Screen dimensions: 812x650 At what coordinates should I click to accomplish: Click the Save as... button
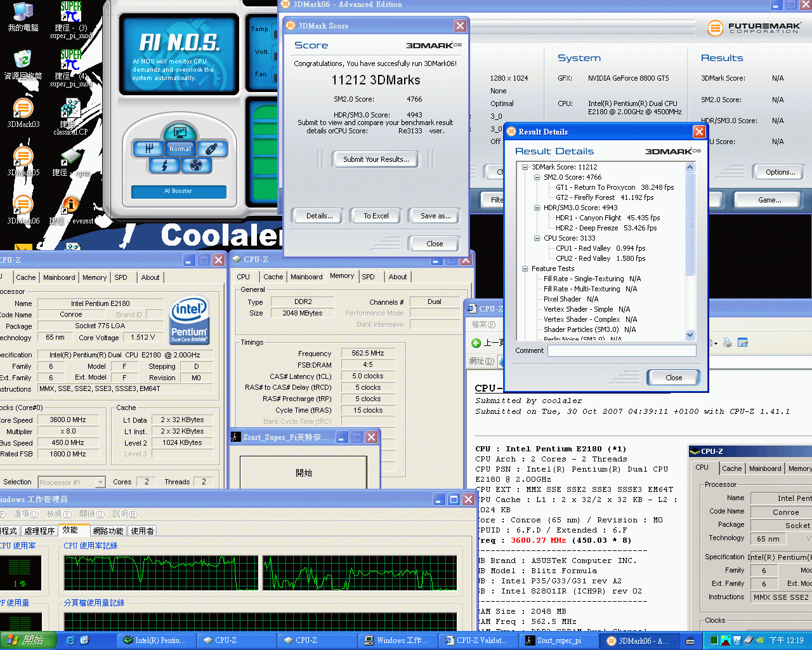tap(435, 216)
